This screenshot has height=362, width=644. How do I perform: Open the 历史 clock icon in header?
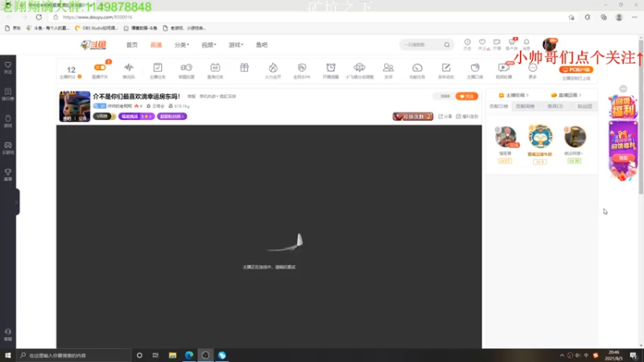(x=468, y=42)
